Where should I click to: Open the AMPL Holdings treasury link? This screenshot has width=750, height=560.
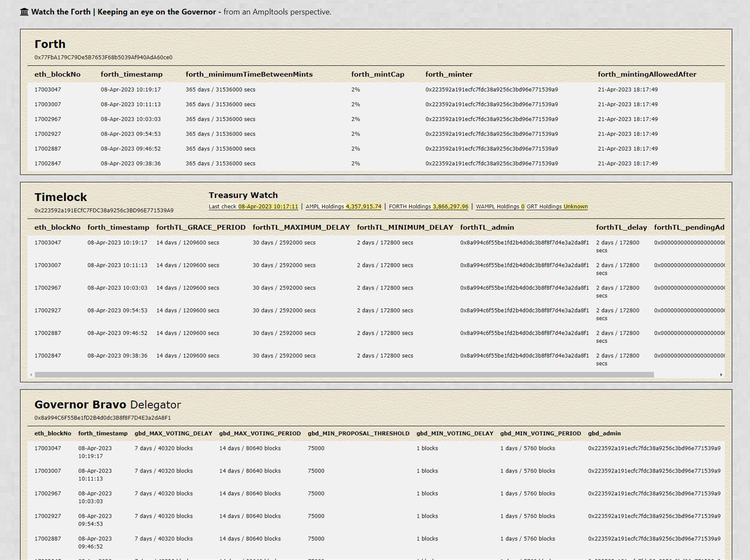tap(343, 207)
